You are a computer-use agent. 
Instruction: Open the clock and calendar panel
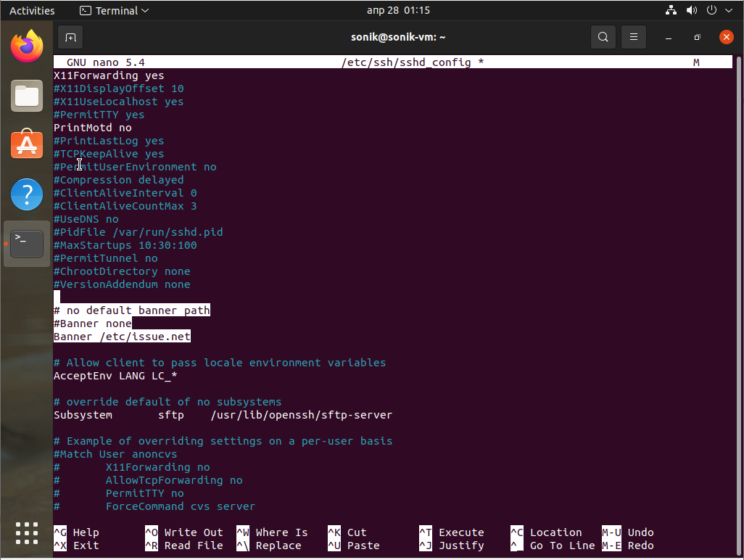[x=398, y=11]
